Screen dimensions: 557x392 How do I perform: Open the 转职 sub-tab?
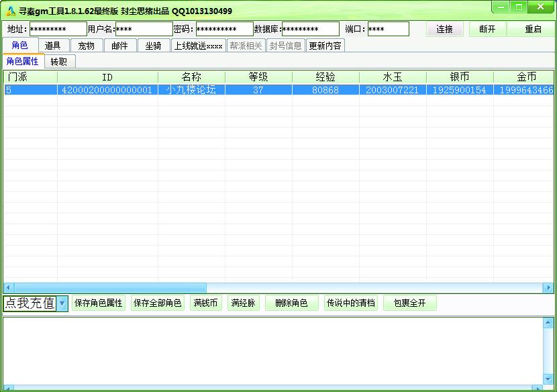pyautogui.click(x=60, y=62)
